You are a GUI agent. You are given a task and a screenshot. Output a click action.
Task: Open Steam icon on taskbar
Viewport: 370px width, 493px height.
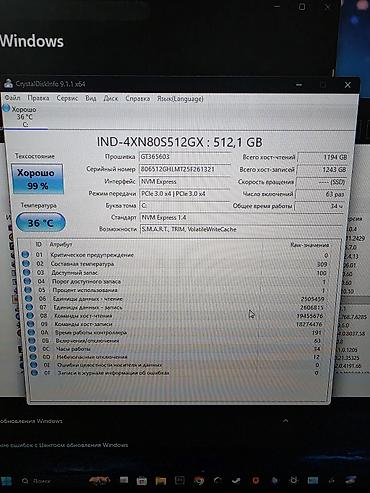[236, 481]
